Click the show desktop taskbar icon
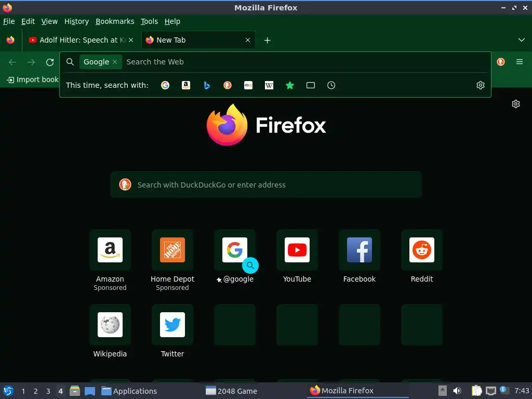Screen dimensions: 532x399 click(89, 391)
